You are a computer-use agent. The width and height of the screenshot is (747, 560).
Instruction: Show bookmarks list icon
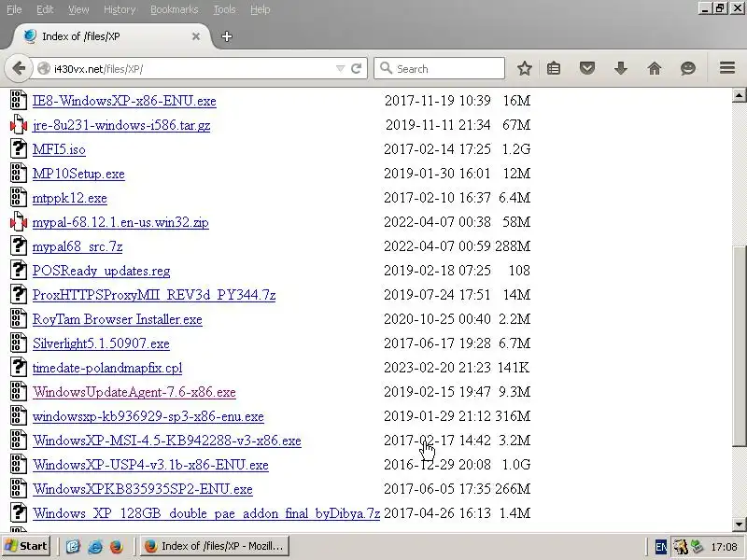[554, 68]
